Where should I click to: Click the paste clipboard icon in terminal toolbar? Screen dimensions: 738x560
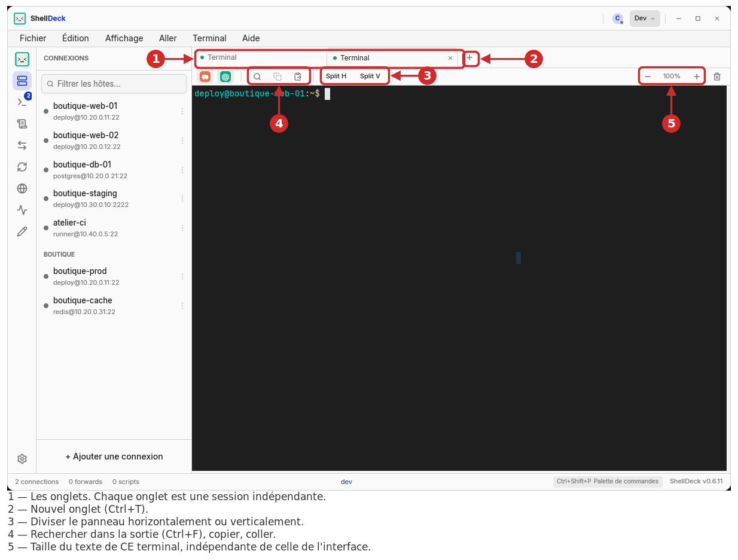click(x=298, y=77)
